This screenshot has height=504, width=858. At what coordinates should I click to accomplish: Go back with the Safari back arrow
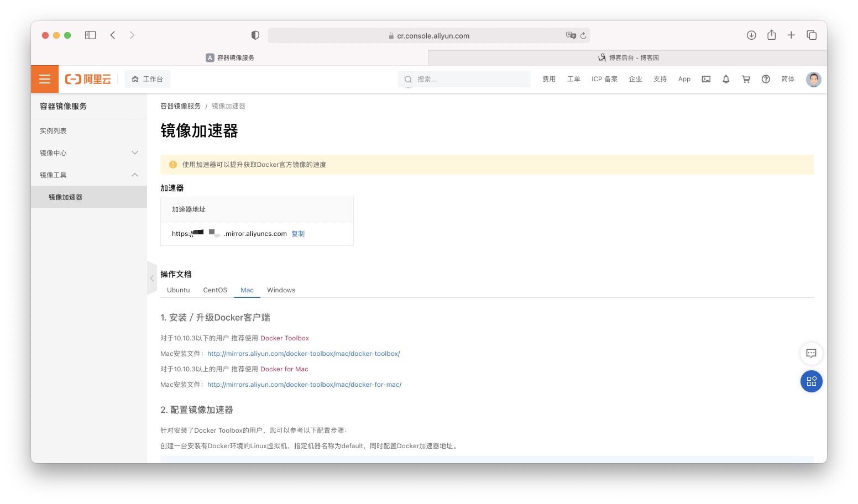113,35
